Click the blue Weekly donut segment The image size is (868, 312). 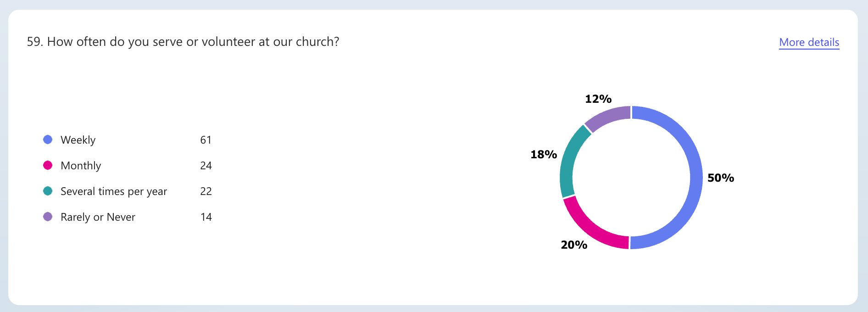coord(696,178)
